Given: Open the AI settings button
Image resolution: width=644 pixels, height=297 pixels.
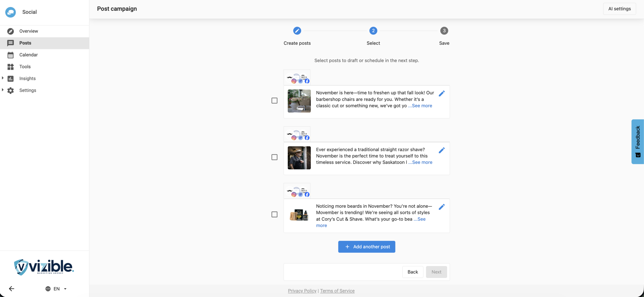Looking at the screenshot, I should click(619, 9).
